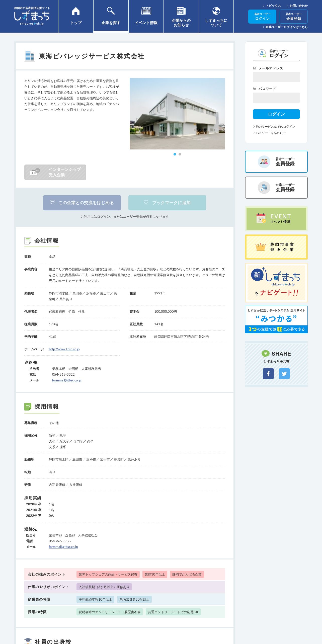322x644 pixels.
Task: Open the EVENT イベント情報 banner
Action: [276, 219]
